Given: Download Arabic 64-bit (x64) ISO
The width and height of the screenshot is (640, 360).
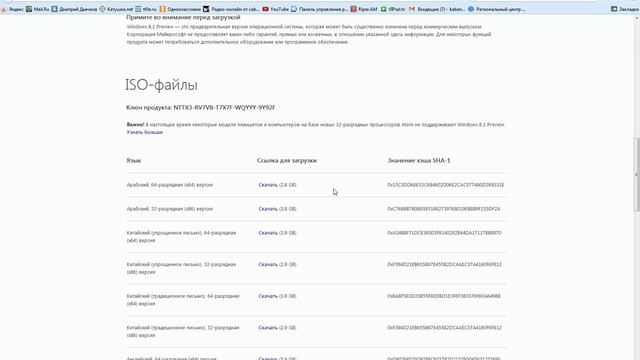Looking at the screenshot, I should coord(268,185).
